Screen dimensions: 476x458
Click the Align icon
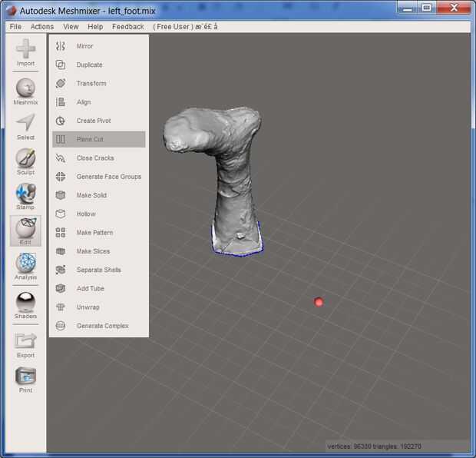coord(61,101)
